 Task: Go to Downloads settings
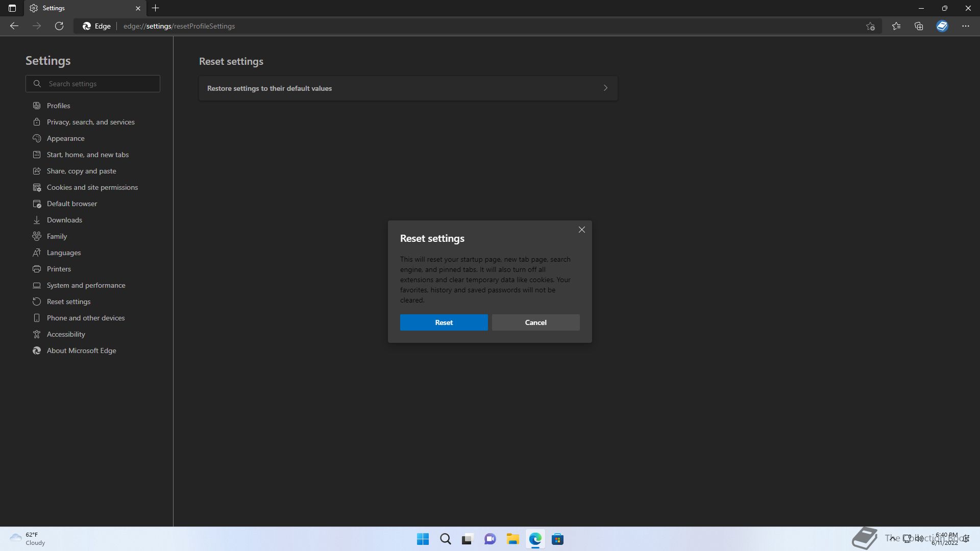[x=64, y=220]
